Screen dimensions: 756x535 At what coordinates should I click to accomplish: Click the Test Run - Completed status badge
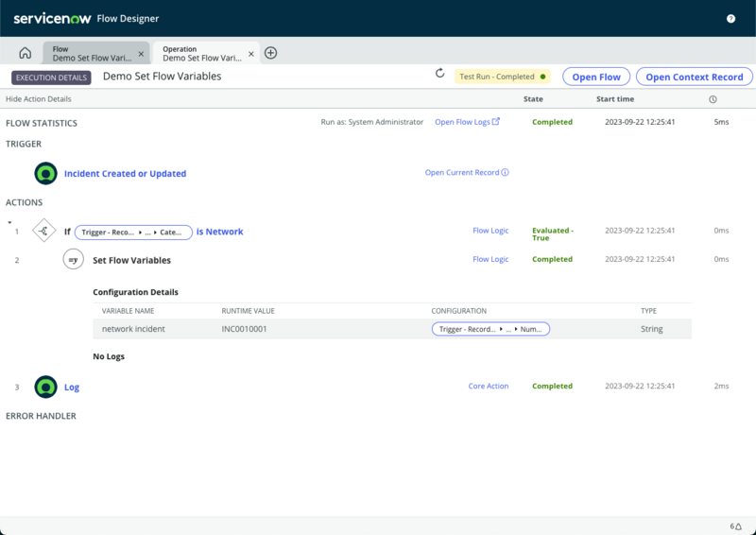(x=502, y=77)
